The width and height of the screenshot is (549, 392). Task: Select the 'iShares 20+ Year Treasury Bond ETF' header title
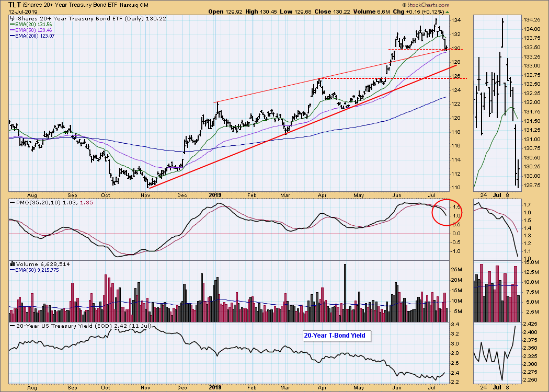70,5
